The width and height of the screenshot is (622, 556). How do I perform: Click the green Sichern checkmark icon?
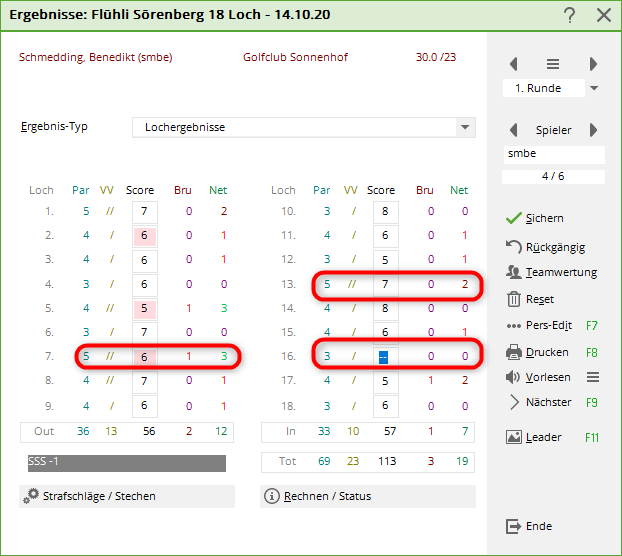tap(514, 218)
